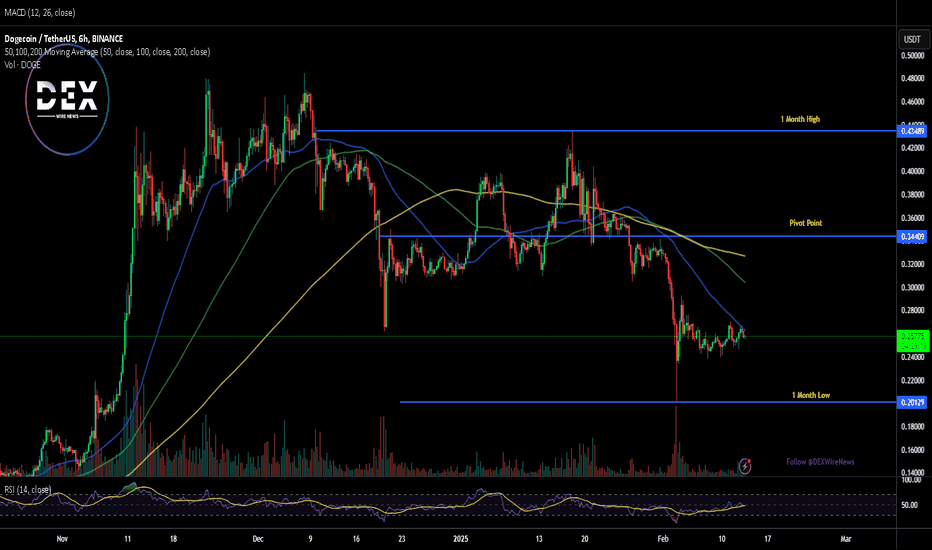
Task: Click the Nov date on time axis
Action: [62, 539]
